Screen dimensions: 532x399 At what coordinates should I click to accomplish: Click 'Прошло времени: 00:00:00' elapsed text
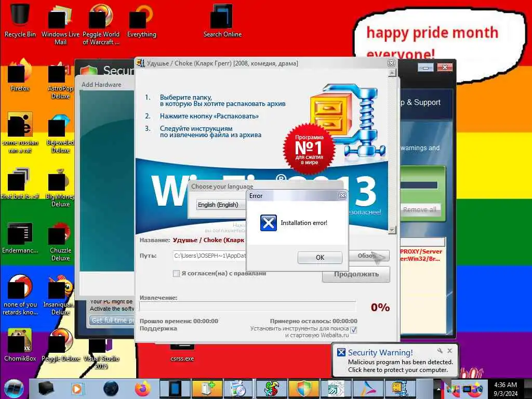point(179,321)
